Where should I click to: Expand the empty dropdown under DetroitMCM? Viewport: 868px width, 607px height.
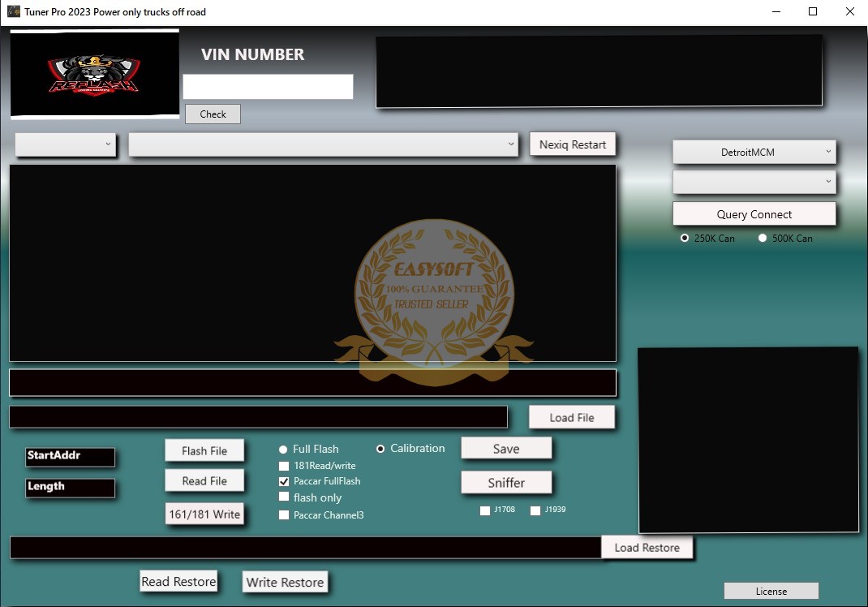coord(754,182)
